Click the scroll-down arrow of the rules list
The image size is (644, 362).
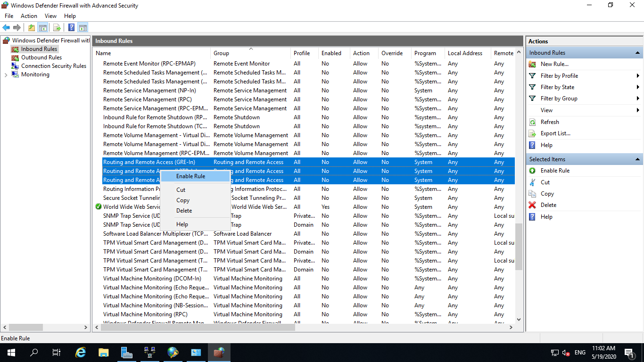519,319
